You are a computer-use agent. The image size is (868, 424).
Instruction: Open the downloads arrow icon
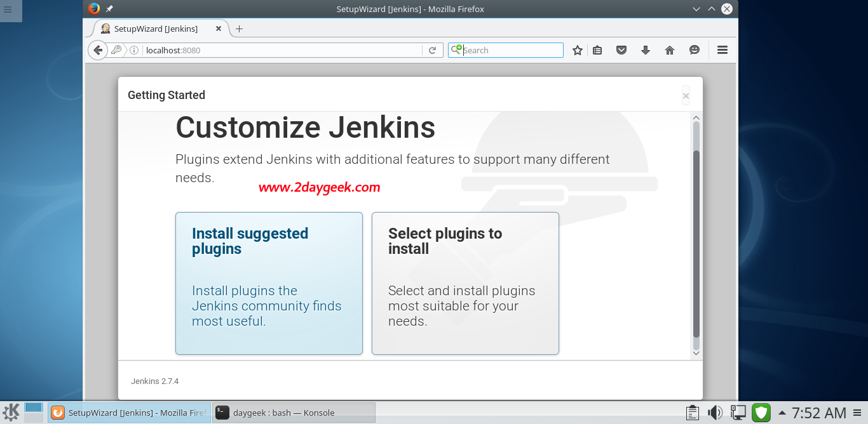click(645, 50)
